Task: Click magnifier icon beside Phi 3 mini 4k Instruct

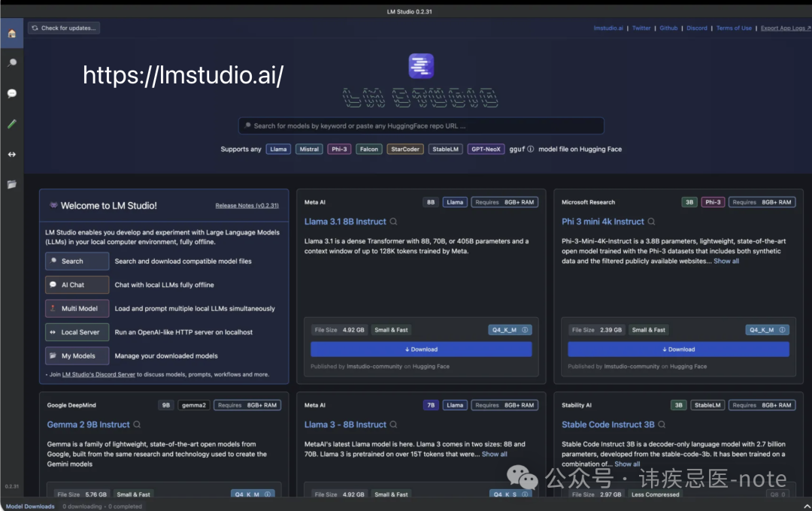Action: click(x=651, y=222)
